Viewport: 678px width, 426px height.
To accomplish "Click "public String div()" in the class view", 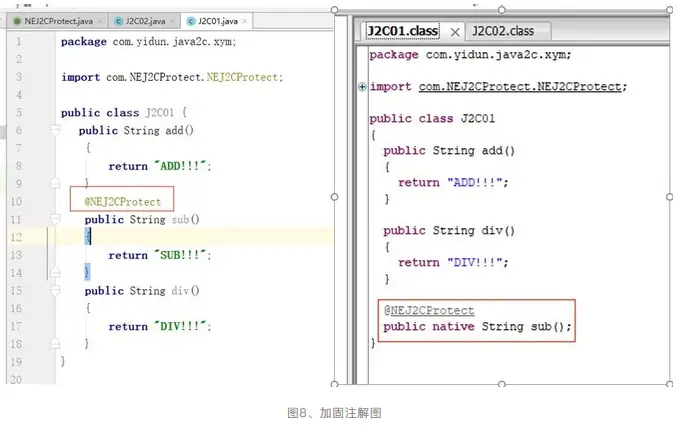I will coord(449,231).
